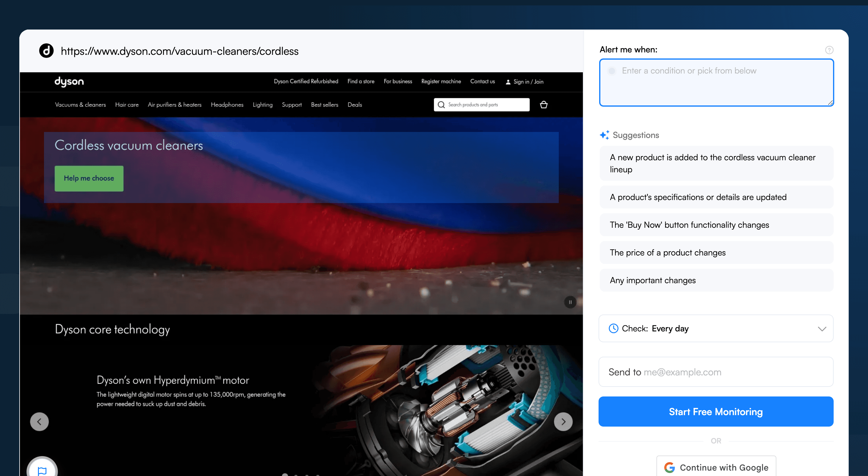868x476 pixels.
Task: Go to next core technology slide
Action: (563, 421)
